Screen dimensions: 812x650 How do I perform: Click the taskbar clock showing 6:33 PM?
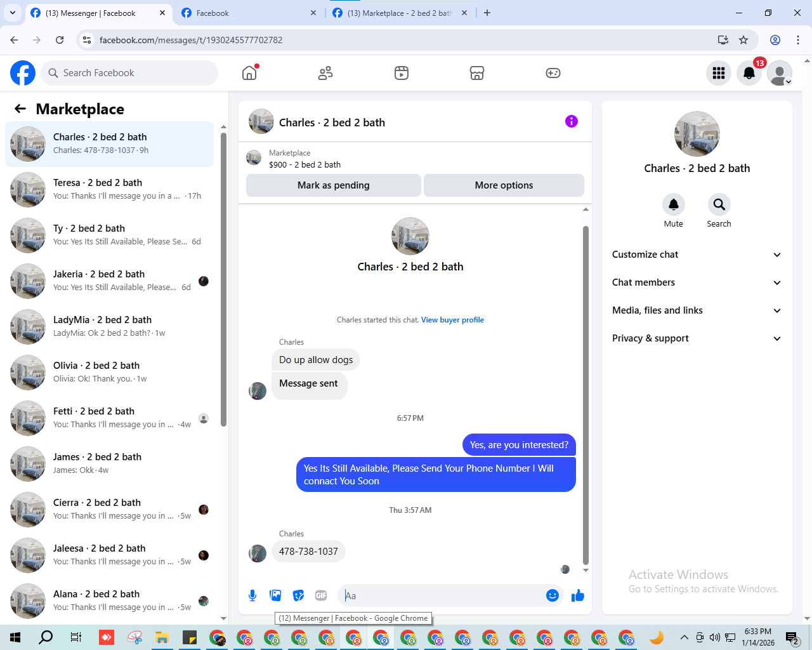[758, 637]
